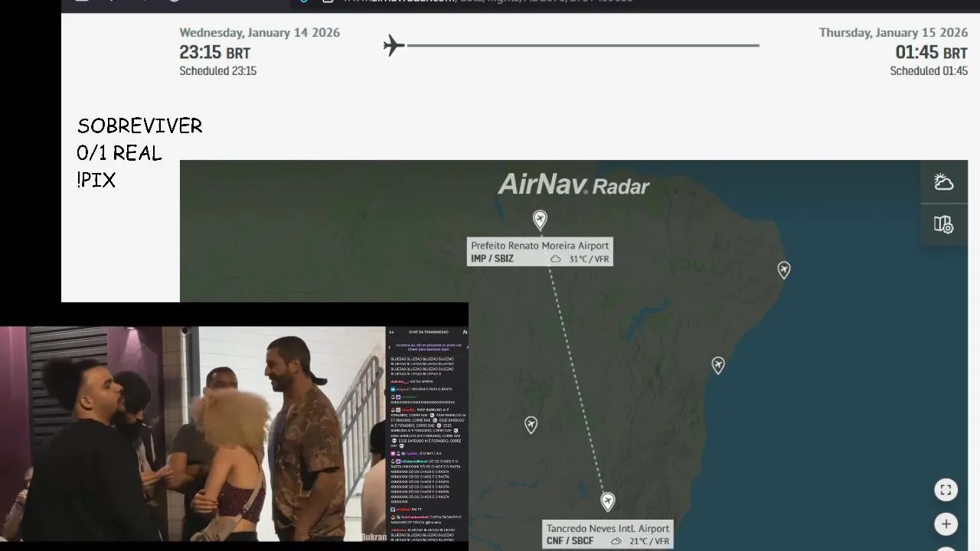Collapse the stream chat panel arrow
The image size is (980, 551).
391,332
